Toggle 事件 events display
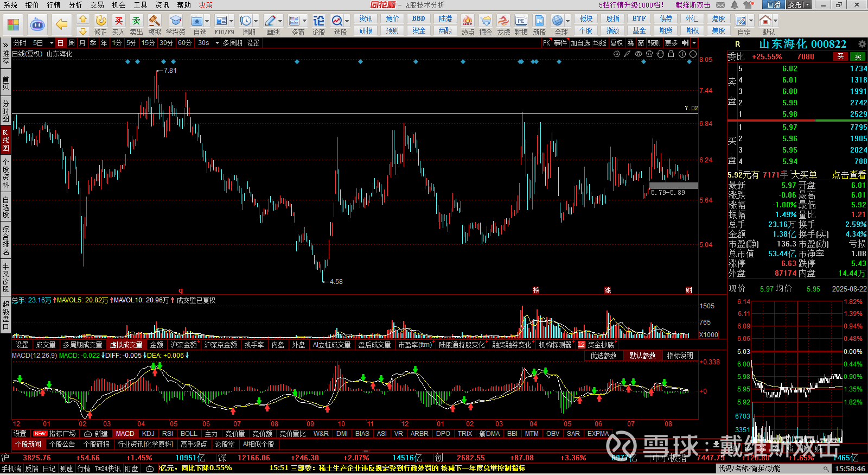The image size is (868, 475). tap(560, 43)
